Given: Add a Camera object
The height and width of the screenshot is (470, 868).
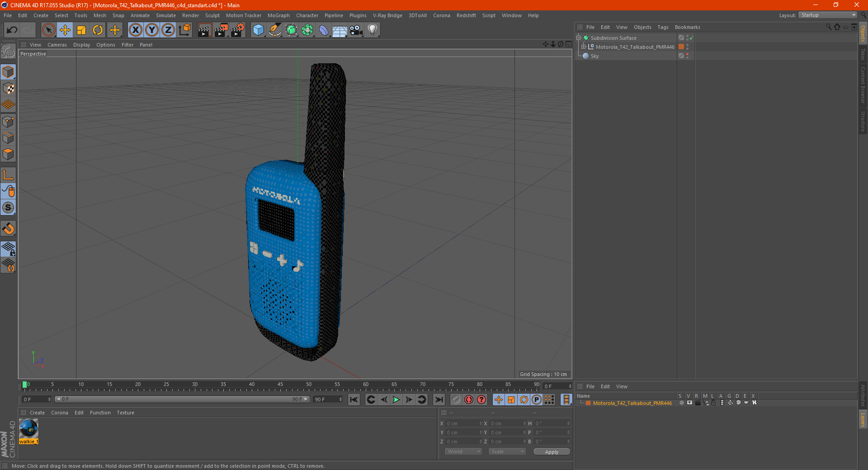Looking at the screenshot, I should click(356, 30).
